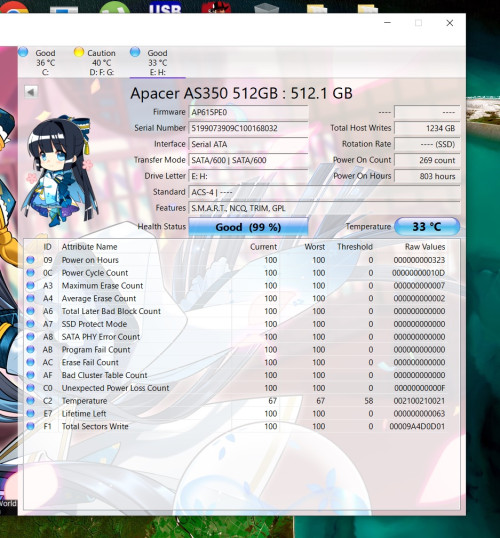Select the Caution 40 °C D: F: G: drive tab

(x=95, y=62)
